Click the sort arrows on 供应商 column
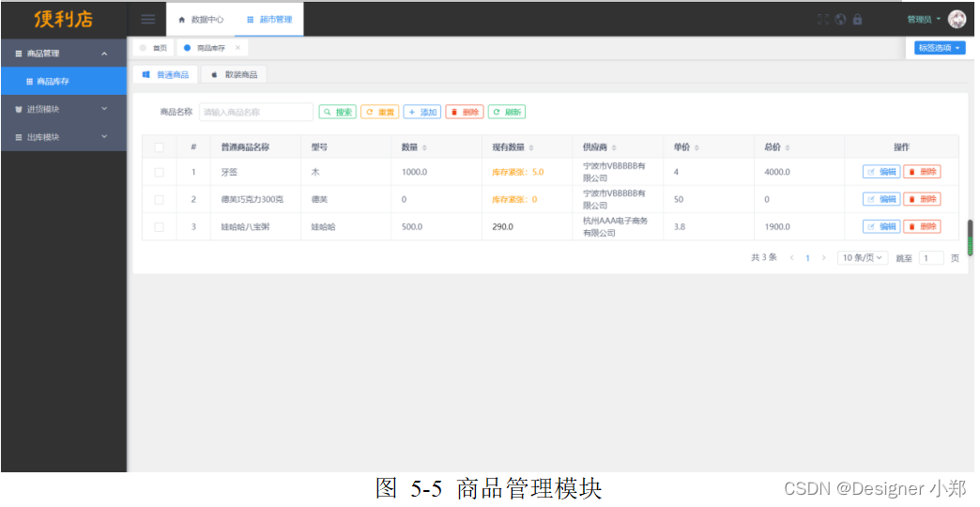 click(x=614, y=147)
